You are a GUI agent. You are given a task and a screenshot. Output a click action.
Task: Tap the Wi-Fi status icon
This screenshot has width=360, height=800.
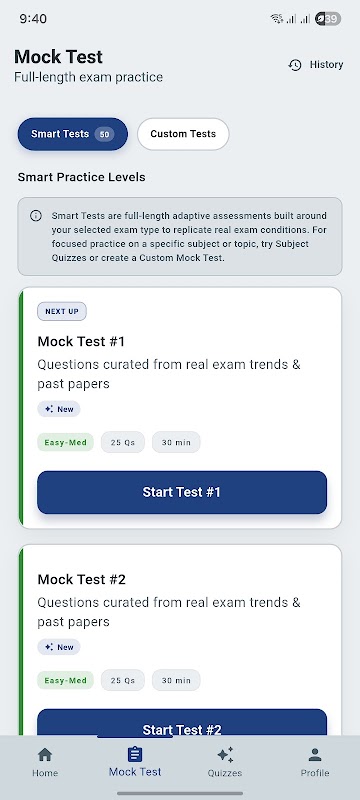pos(276,19)
